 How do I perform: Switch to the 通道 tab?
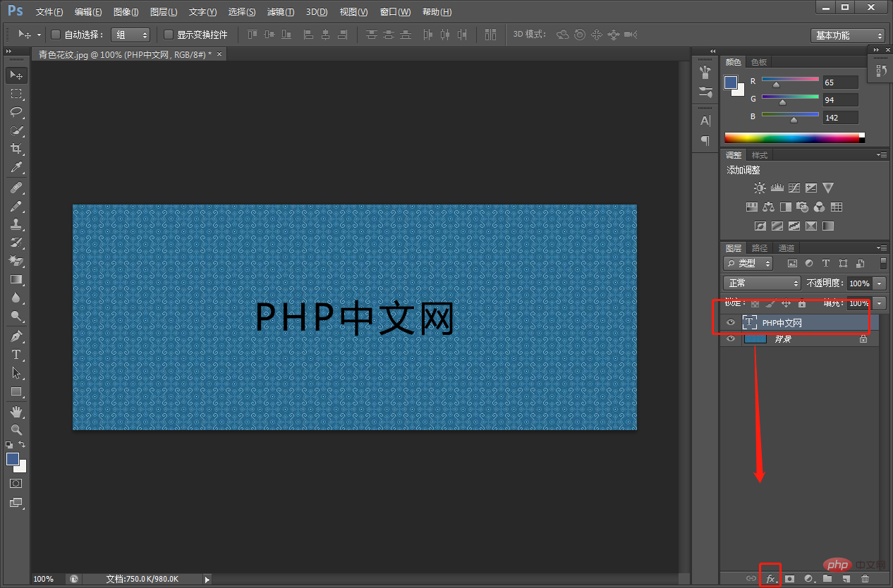(x=786, y=248)
